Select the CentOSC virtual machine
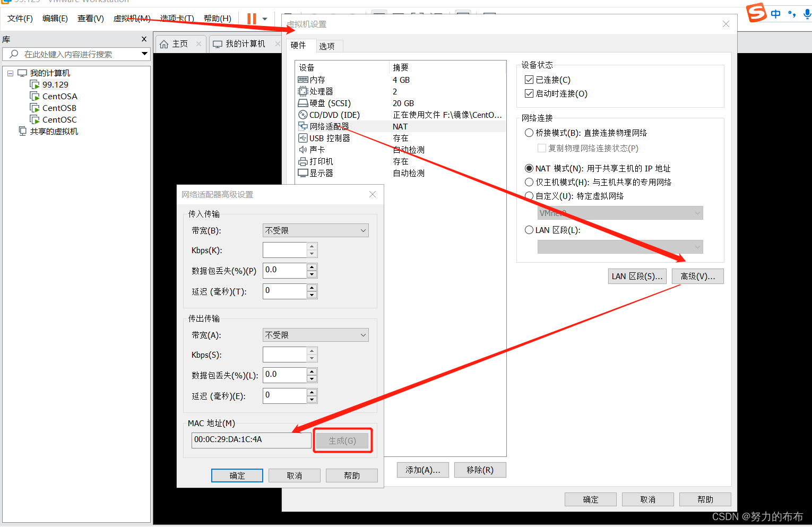 (59, 120)
